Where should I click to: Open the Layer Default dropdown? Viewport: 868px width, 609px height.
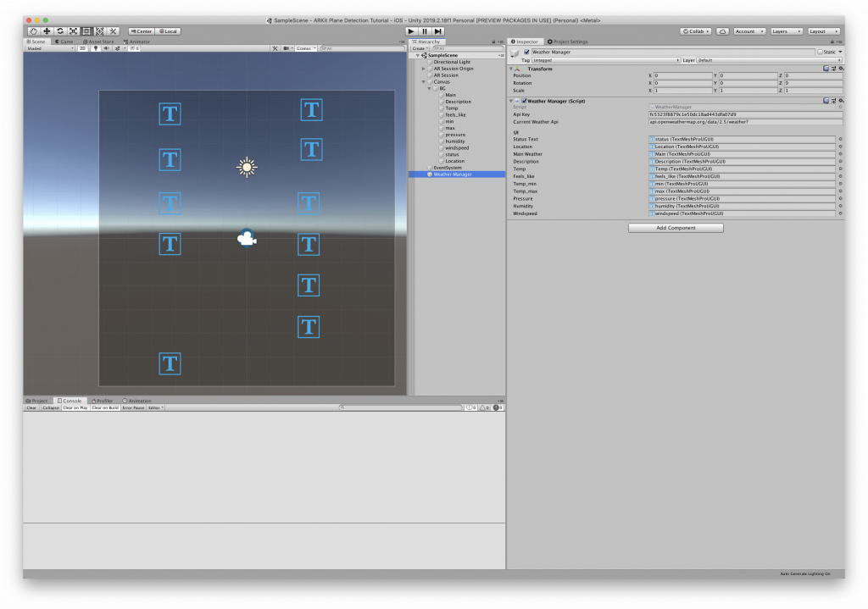click(x=770, y=60)
